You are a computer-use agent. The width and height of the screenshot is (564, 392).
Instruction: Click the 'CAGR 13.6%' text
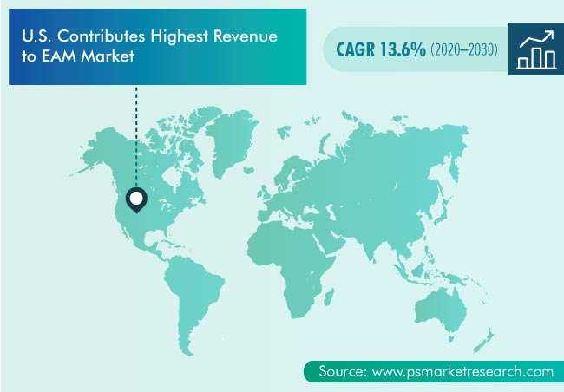pos(381,49)
